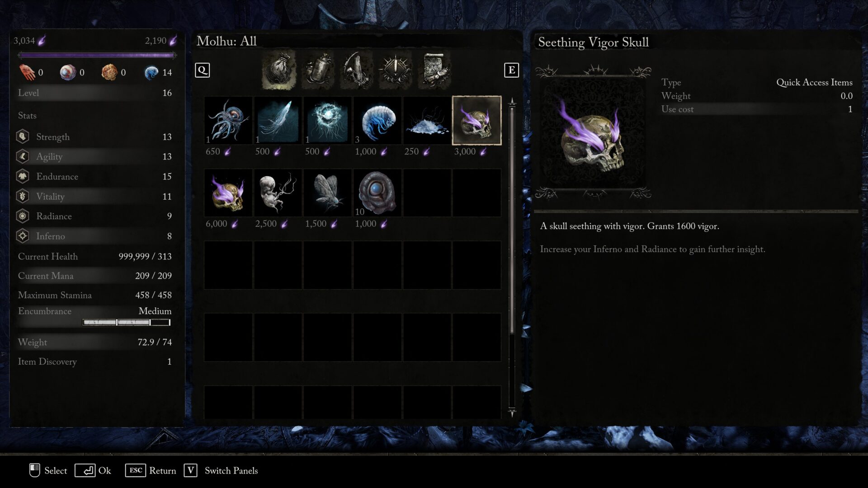
Task: Choose the salt pile item priced 250
Action: tap(427, 120)
